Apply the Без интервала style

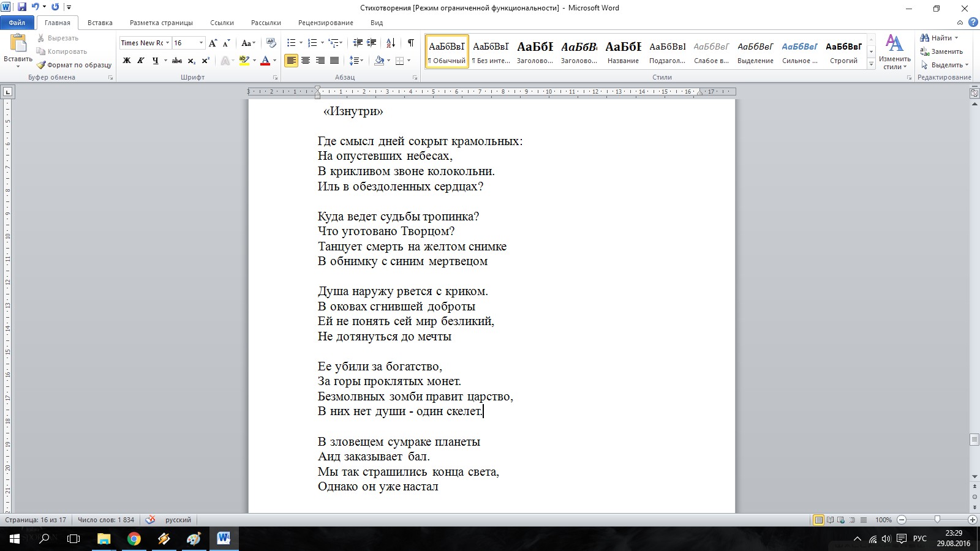click(491, 51)
